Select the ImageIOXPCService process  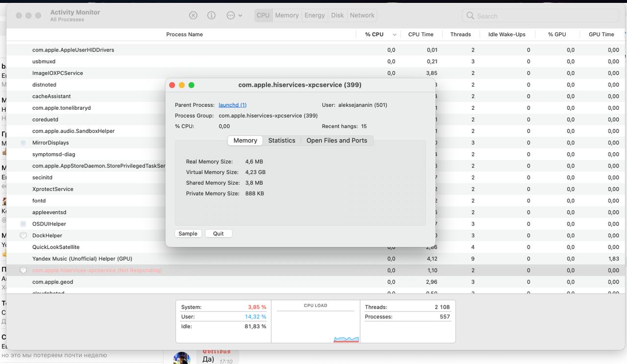[x=316, y=73]
